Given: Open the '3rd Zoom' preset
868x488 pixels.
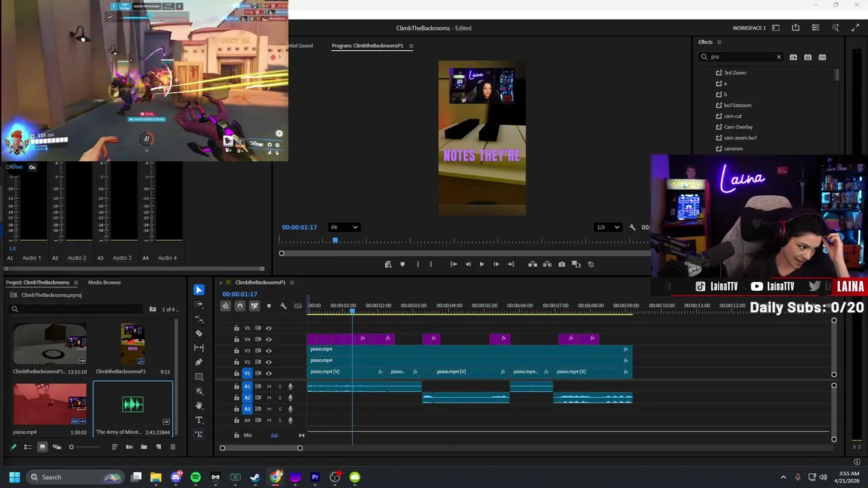Looking at the screenshot, I should pos(734,73).
